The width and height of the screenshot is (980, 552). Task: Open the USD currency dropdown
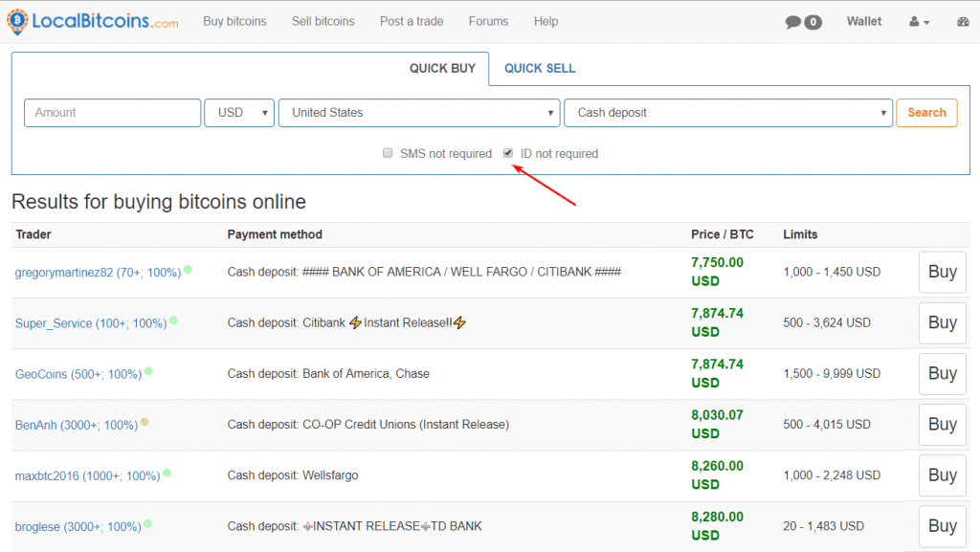239,113
